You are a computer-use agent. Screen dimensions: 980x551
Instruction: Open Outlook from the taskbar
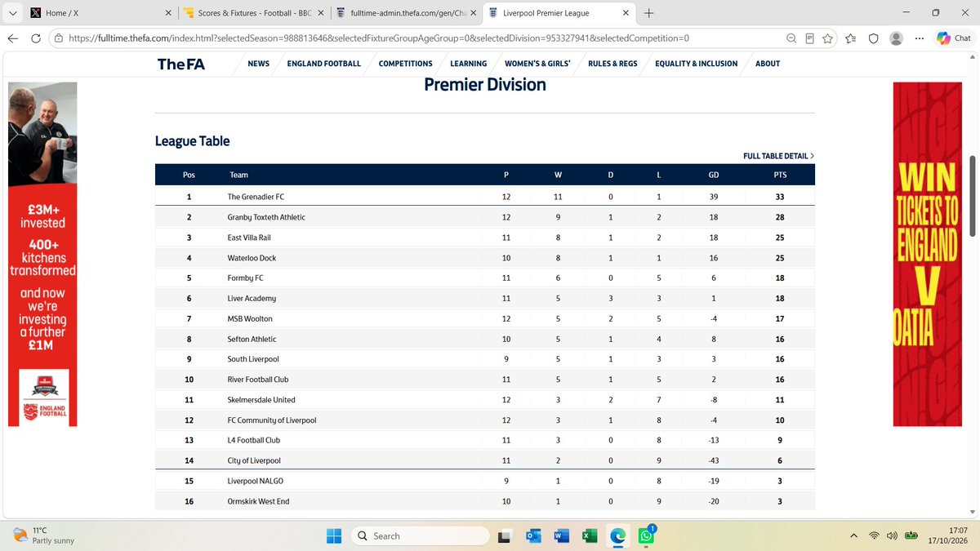tap(533, 535)
